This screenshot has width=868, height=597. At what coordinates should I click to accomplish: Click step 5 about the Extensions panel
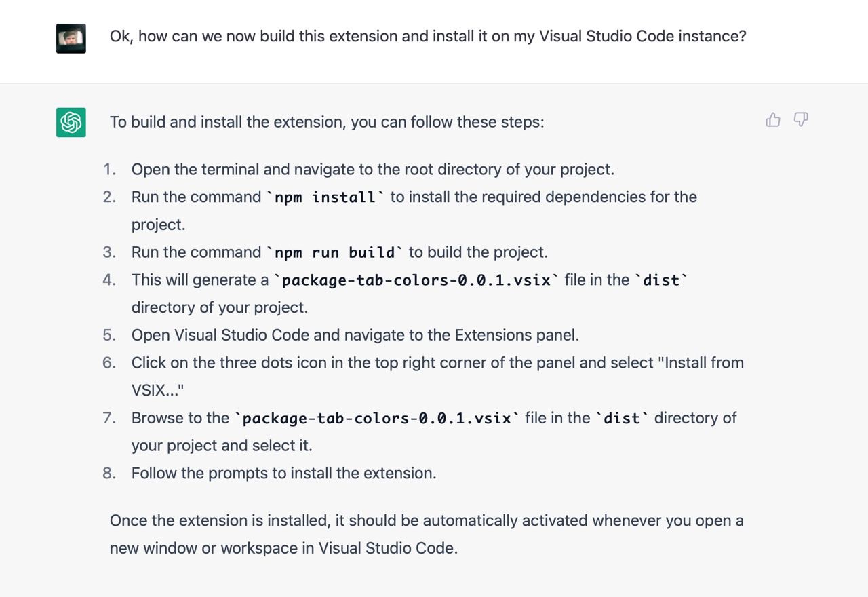[355, 335]
